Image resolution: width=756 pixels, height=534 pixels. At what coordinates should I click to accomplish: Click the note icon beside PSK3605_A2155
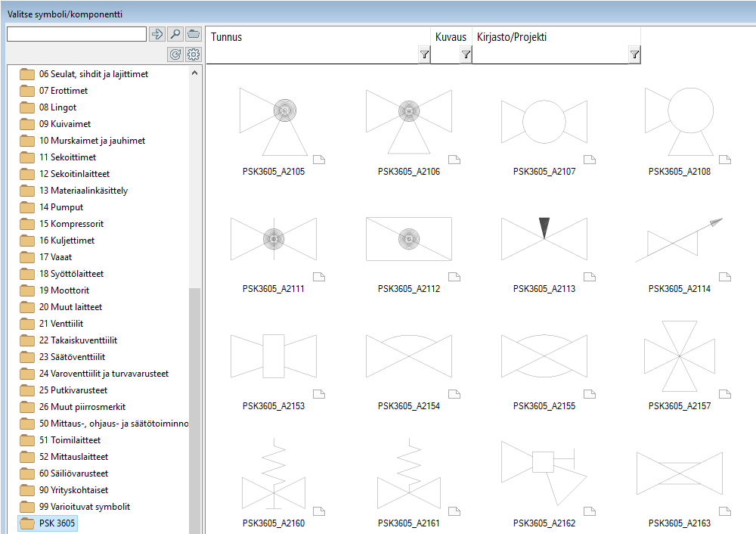tap(589, 394)
